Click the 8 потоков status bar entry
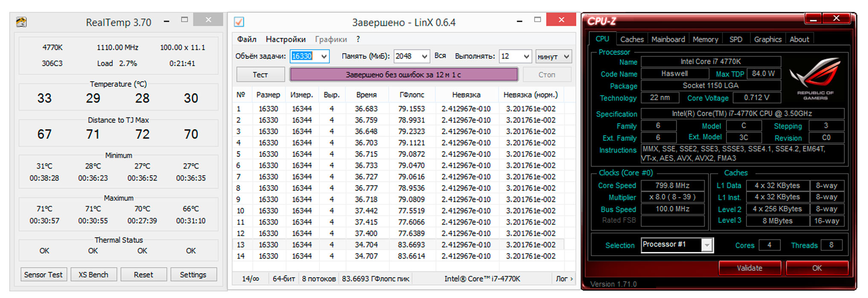Screen dimensions: 868x298 point(319,279)
